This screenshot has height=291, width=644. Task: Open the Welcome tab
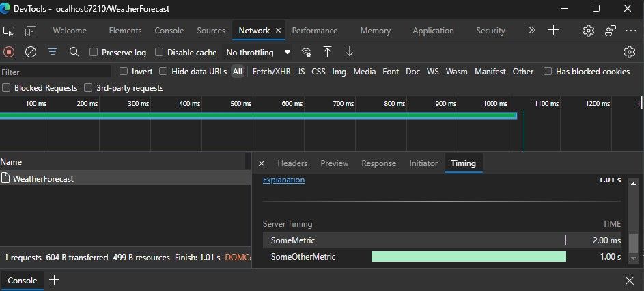point(70,31)
